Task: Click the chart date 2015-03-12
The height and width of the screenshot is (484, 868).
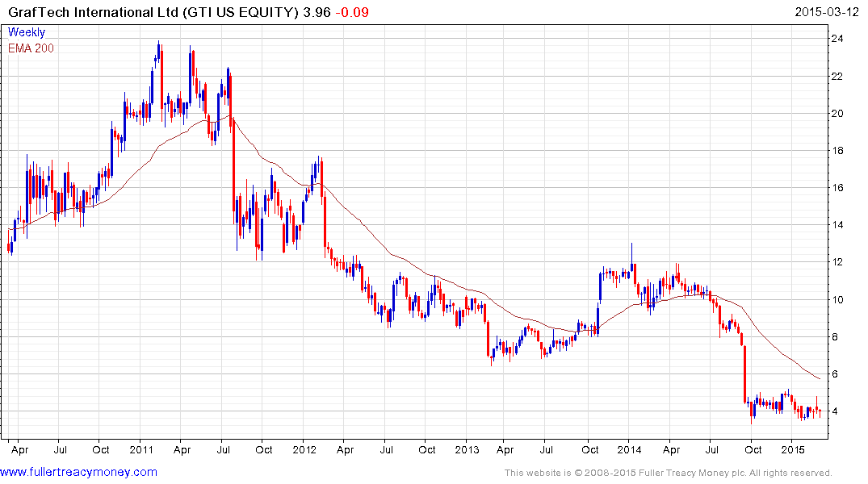Action: 827,12
